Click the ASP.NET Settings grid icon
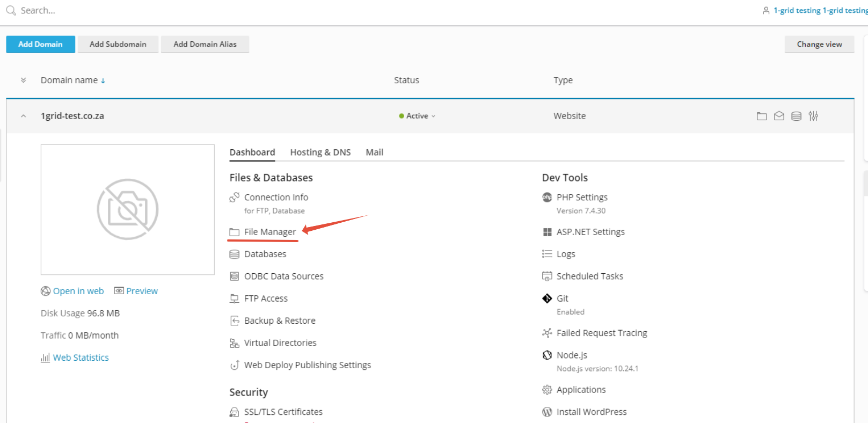868x423 pixels. point(547,232)
